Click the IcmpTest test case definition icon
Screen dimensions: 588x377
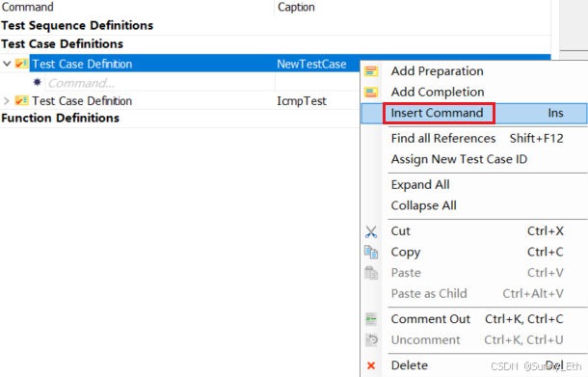(x=21, y=100)
